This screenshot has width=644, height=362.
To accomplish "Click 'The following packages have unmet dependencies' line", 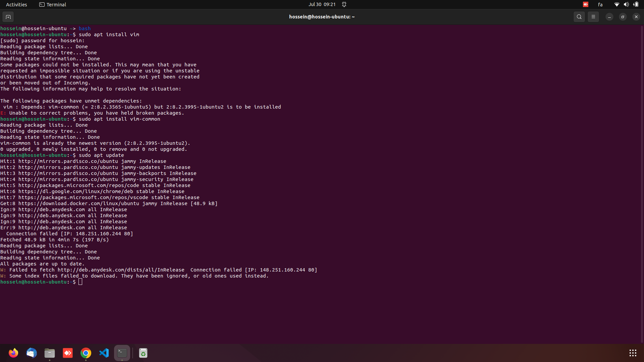I will tap(71, 101).
